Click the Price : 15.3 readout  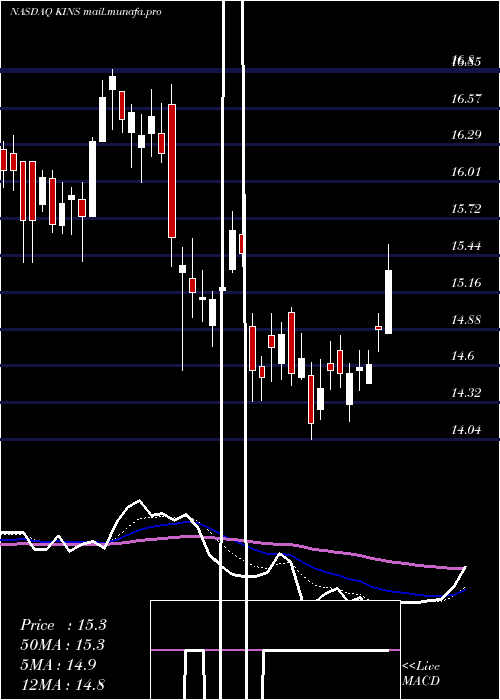click(x=63, y=625)
